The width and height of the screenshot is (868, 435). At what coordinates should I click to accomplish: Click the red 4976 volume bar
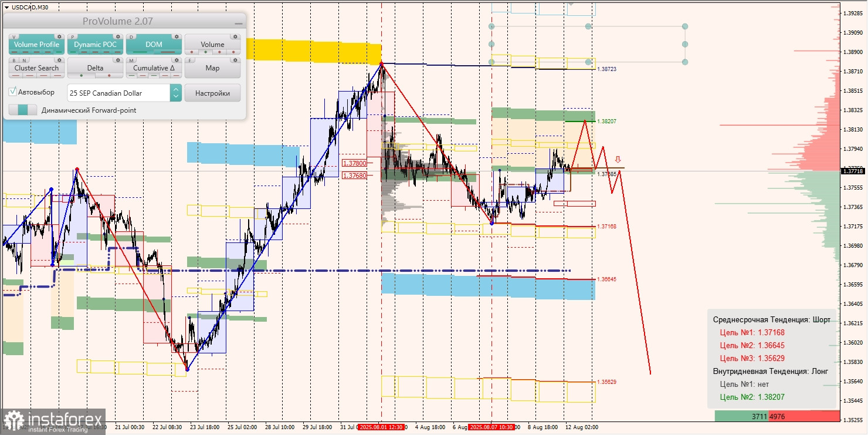(x=804, y=416)
